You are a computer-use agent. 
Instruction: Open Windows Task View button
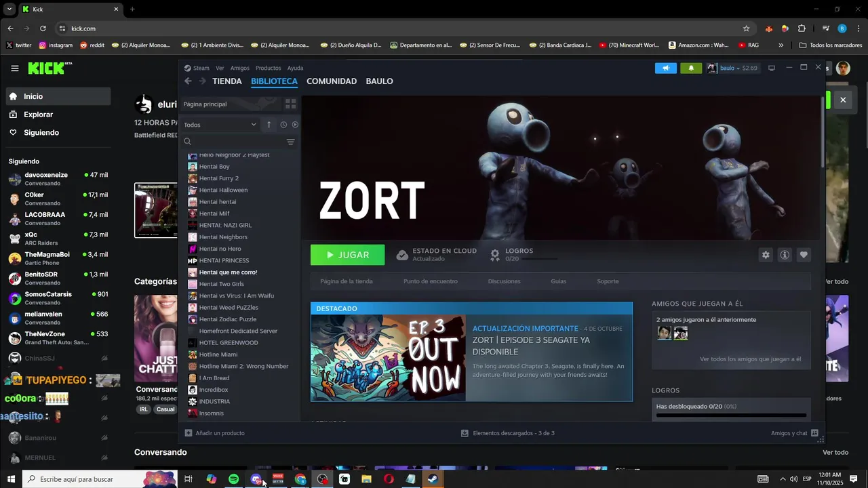[x=189, y=479]
